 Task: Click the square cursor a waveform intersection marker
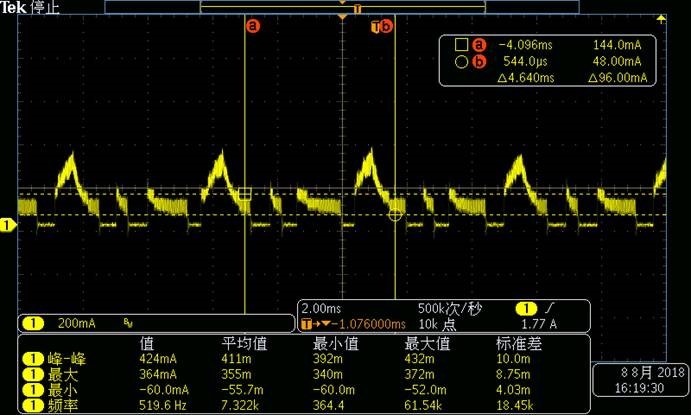245,193
